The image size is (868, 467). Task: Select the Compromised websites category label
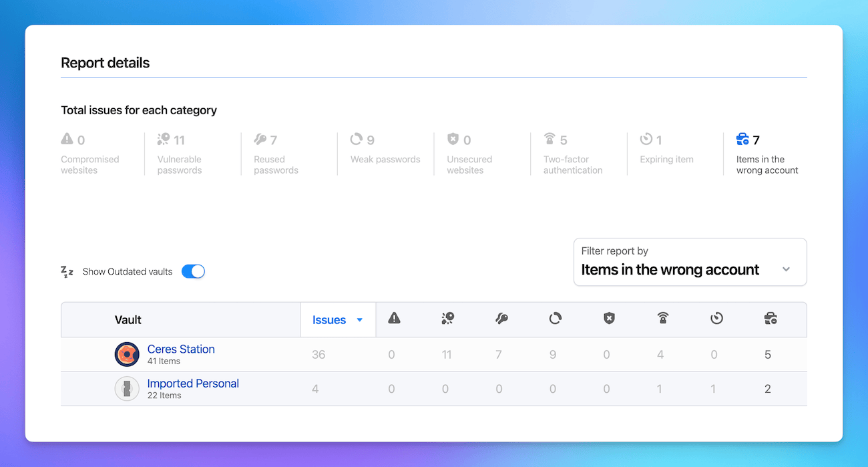[90, 164]
